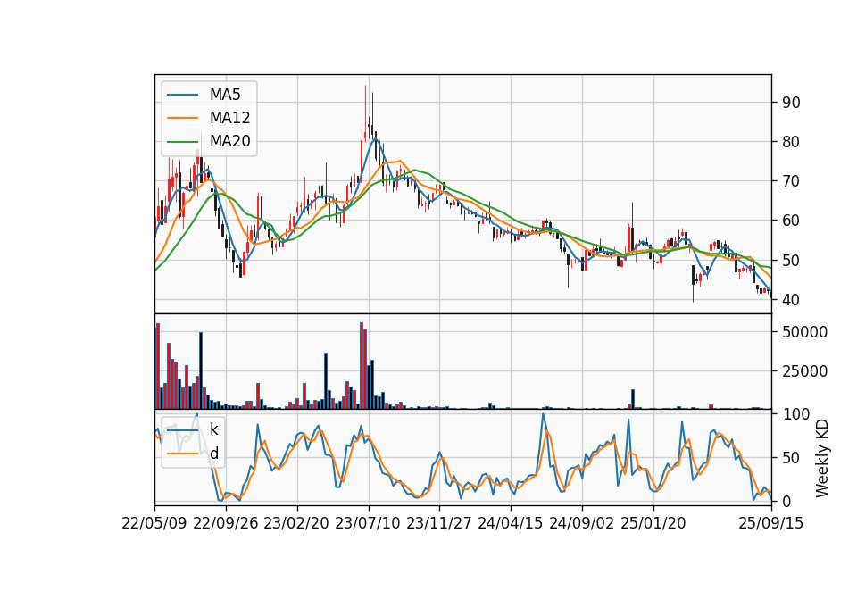Viewport: 857px width, 616px height.
Task: Click the d legend label
Action: [213, 454]
